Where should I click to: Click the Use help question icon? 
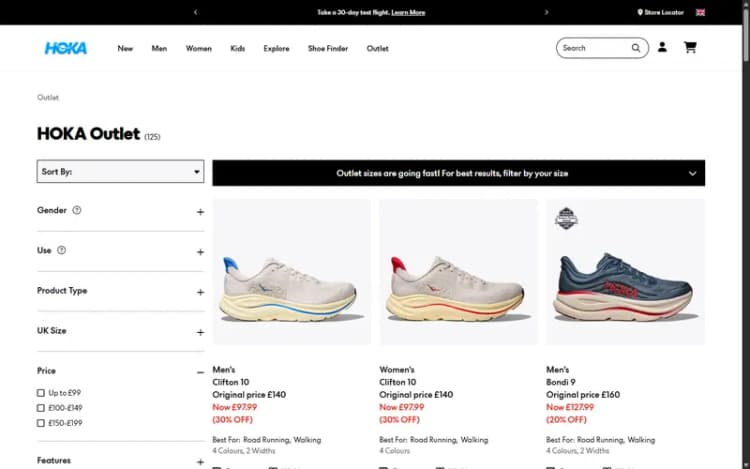(61, 250)
